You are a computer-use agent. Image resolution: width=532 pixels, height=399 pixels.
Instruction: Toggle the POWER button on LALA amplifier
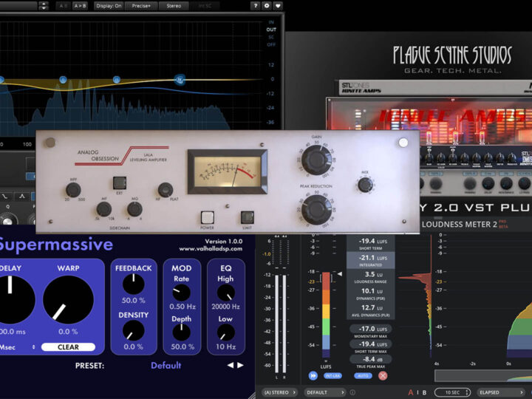click(x=207, y=217)
